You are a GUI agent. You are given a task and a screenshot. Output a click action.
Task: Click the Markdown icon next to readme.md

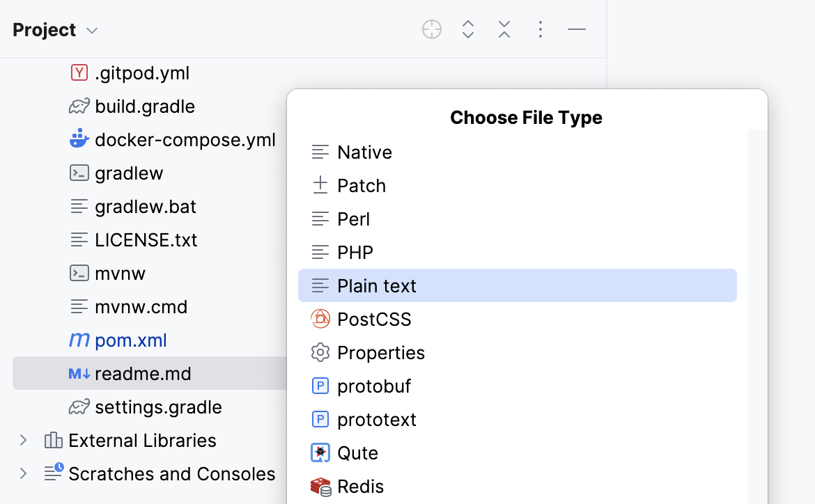[79, 373]
